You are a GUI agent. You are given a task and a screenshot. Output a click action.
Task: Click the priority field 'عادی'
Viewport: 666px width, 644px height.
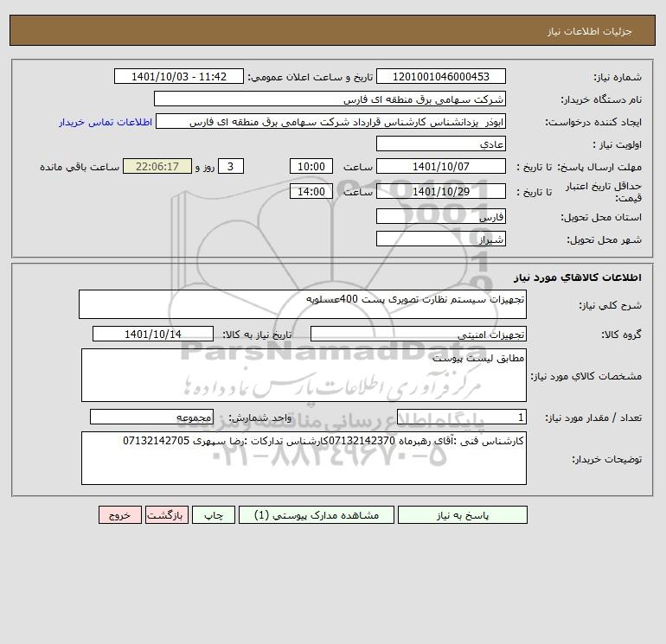point(441,144)
